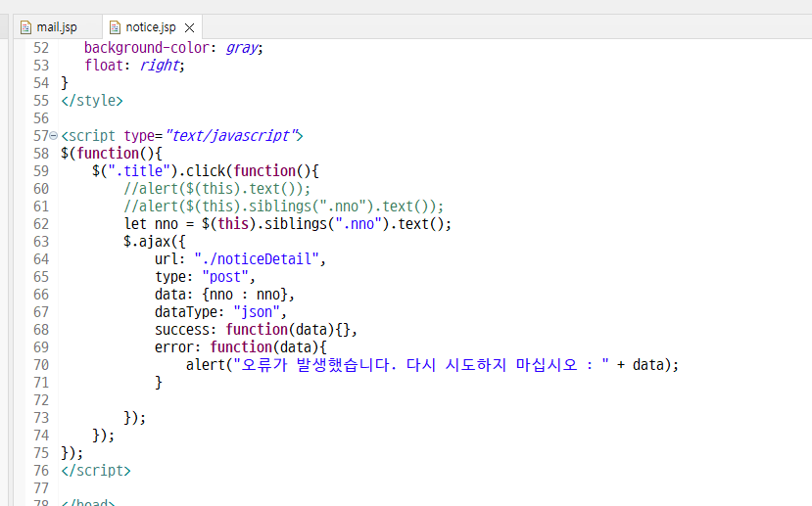Click the commented siblings alert line 61
Viewport: 812px width, 506px height.
point(284,206)
